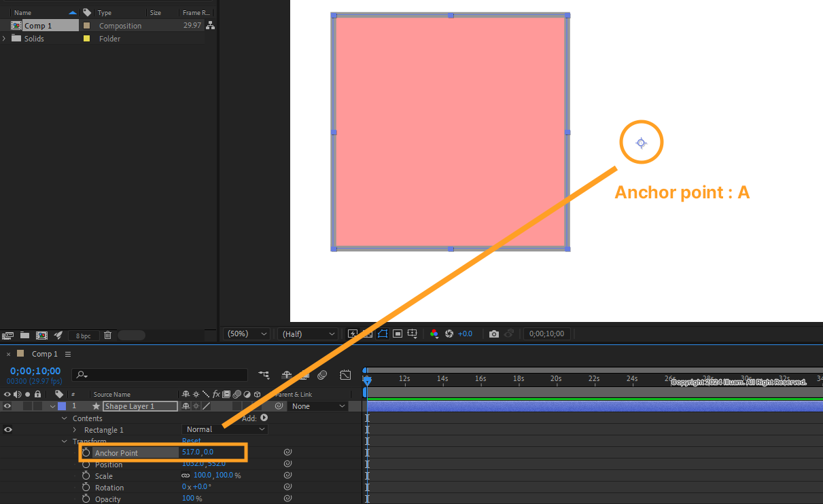Viewport: 823px width, 504px height.
Task: Toggle the Anchor Point stopwatch
Action: coord(86,452)
